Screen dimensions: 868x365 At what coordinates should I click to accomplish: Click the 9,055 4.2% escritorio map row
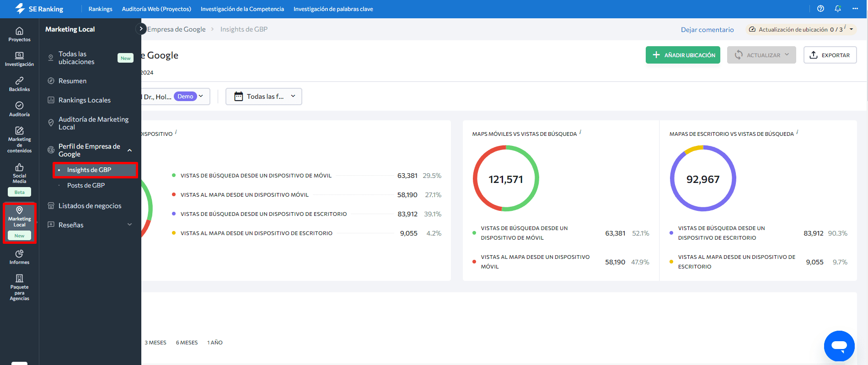pos(306,233)
